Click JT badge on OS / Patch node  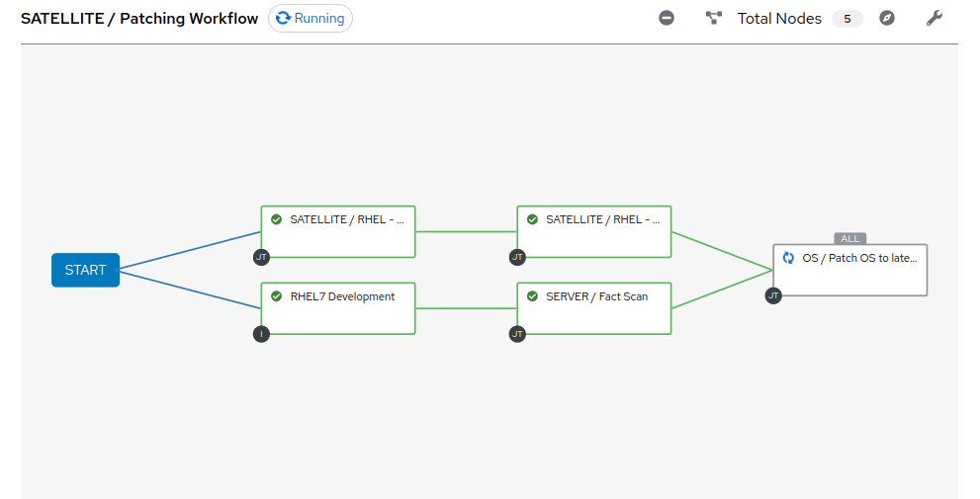[773, 296]
